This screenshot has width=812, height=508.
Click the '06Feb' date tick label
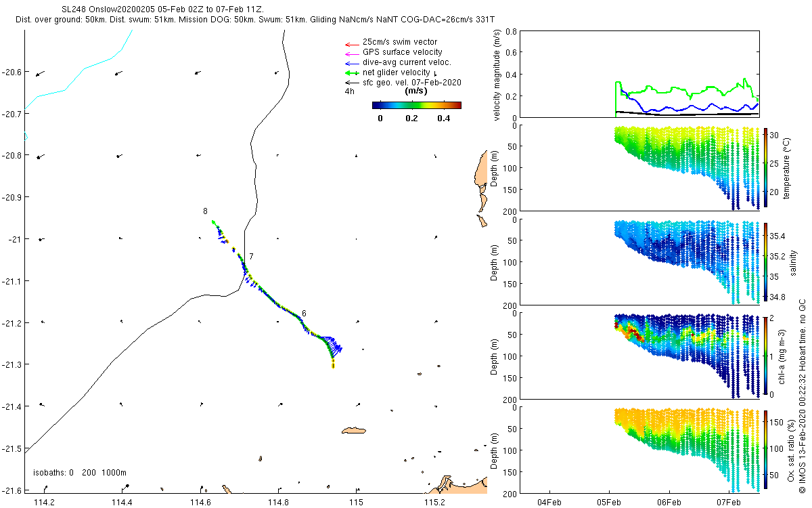669,502
